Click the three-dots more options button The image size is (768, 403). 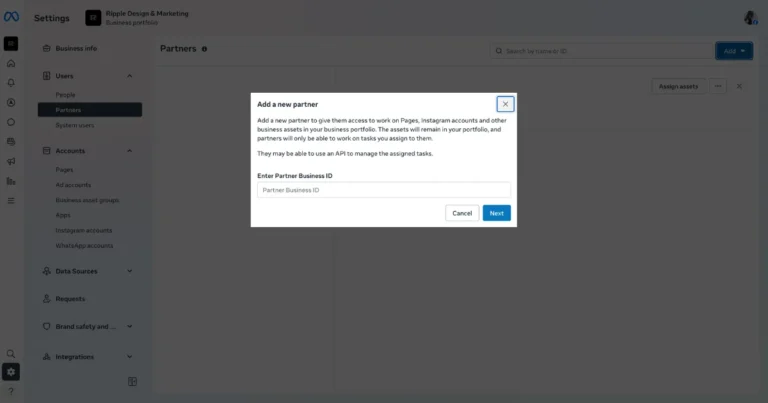(x=718, y=86)
